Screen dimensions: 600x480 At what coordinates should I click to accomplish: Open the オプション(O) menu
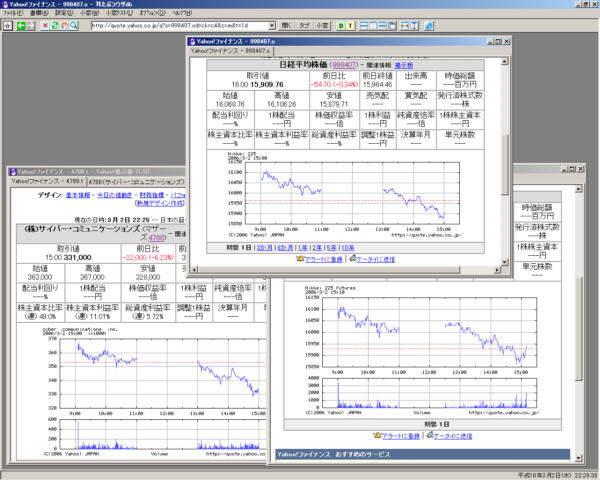tap(152, 13)
